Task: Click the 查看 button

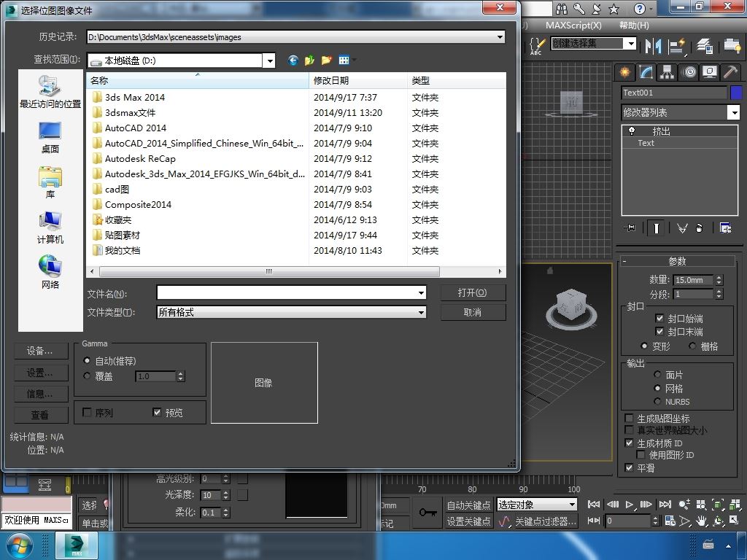Action: 41,415
